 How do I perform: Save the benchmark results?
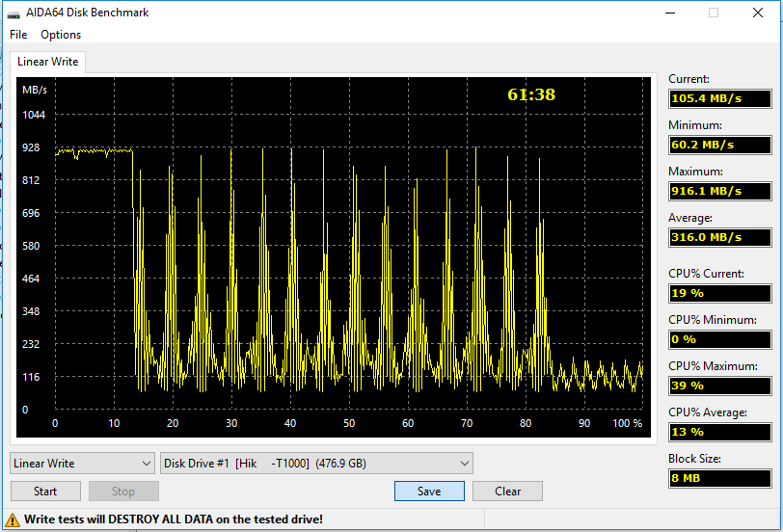tap(429, 492)
